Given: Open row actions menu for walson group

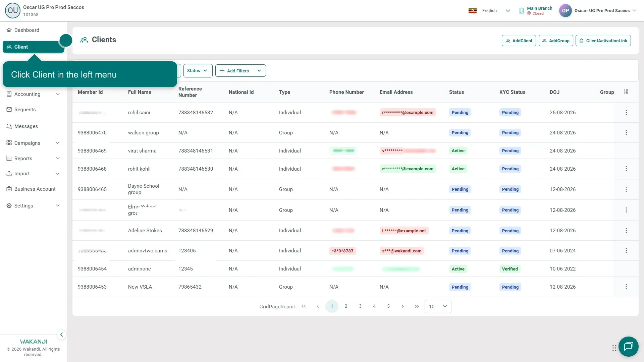Looking at the screenshot, I should 626,133.
